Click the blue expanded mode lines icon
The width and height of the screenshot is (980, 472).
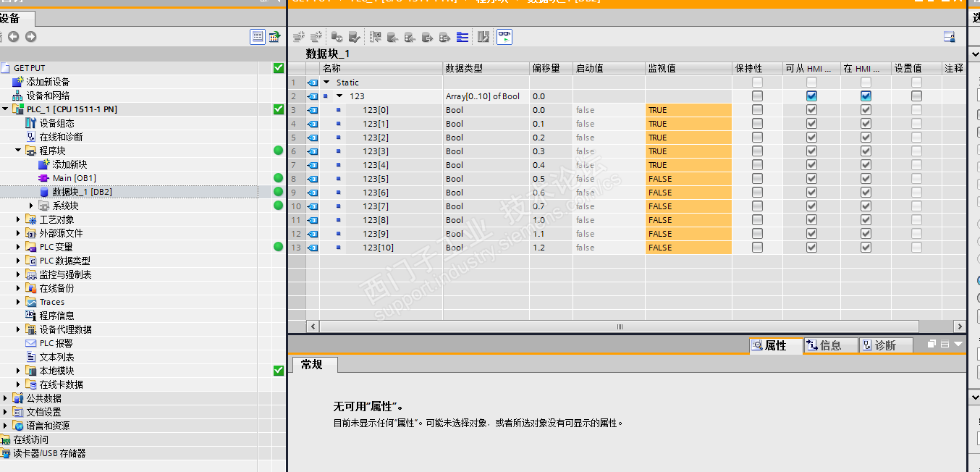pyautogui.click(x=462, y=36)
